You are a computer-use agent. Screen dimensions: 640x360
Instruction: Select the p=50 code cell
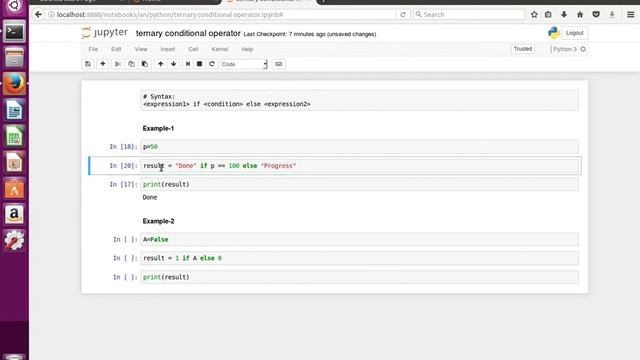tap(359, 147)
